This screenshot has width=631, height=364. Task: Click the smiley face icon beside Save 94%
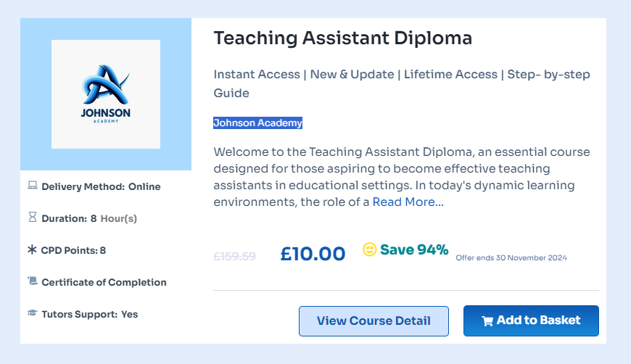370,250
